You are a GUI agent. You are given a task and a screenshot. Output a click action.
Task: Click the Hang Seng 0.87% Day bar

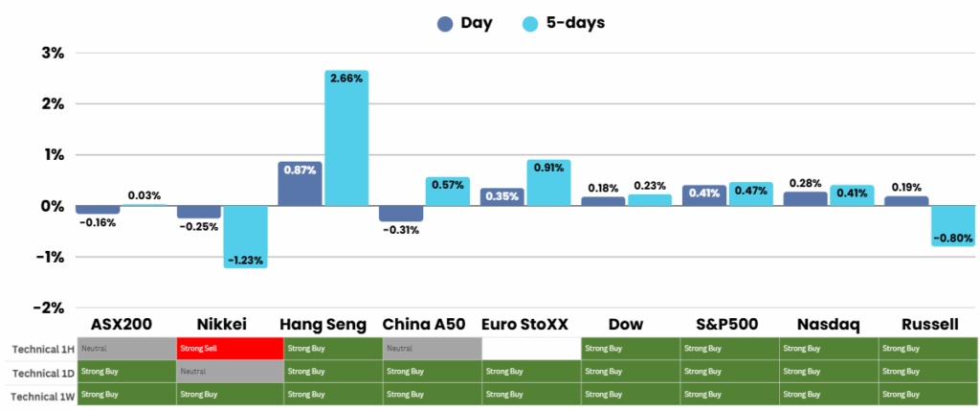pyautogui.click(x=301, y=183)
